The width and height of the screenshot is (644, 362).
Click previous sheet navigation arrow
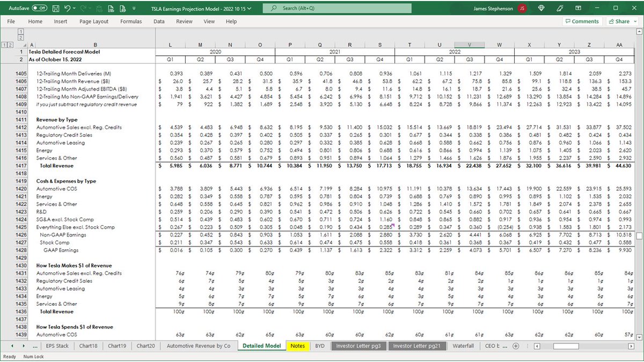pyautogui.click(x=11, y=346)
